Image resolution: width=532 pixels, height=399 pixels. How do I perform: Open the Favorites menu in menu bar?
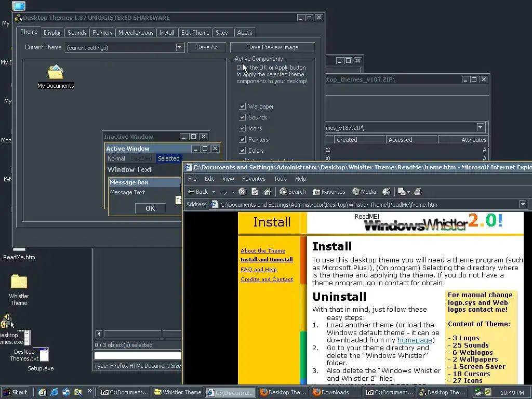click(254, 179)
